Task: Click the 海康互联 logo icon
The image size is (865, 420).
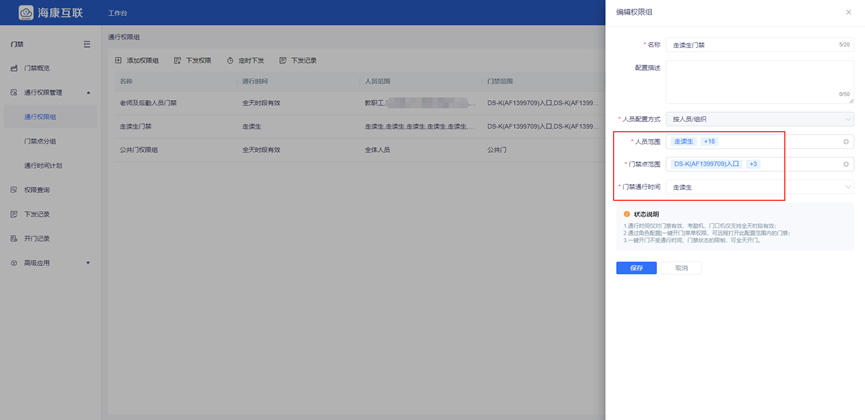Action: click(x=27, y=12)
